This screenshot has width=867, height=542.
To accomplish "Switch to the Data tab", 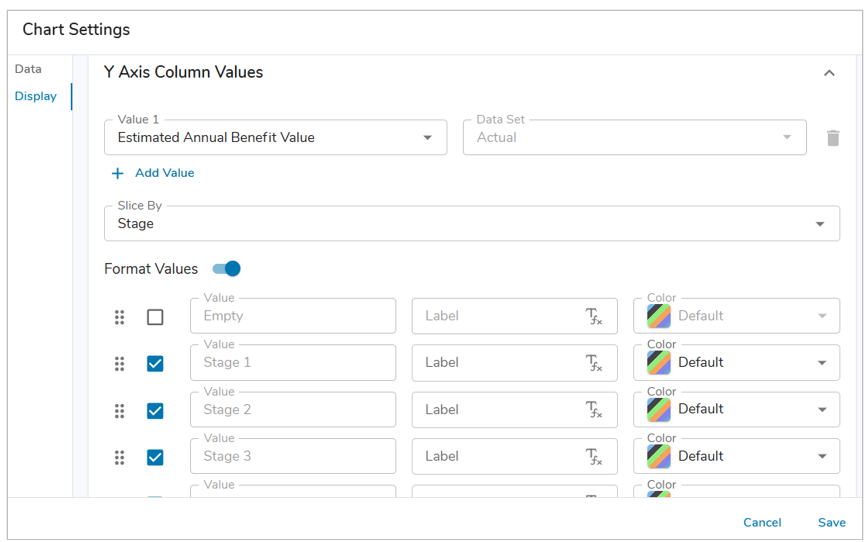I will pos(28,69).
